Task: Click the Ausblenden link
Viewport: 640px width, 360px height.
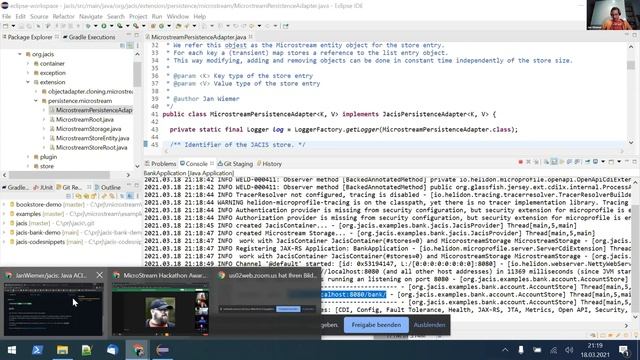Action: click(x=429, y=325)
